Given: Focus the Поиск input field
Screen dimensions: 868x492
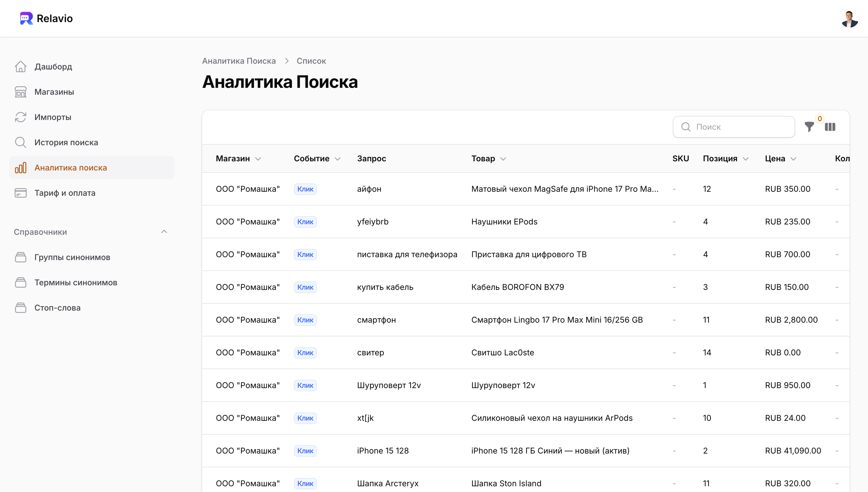Looking at the screenshot, I should tap(734, 127).
